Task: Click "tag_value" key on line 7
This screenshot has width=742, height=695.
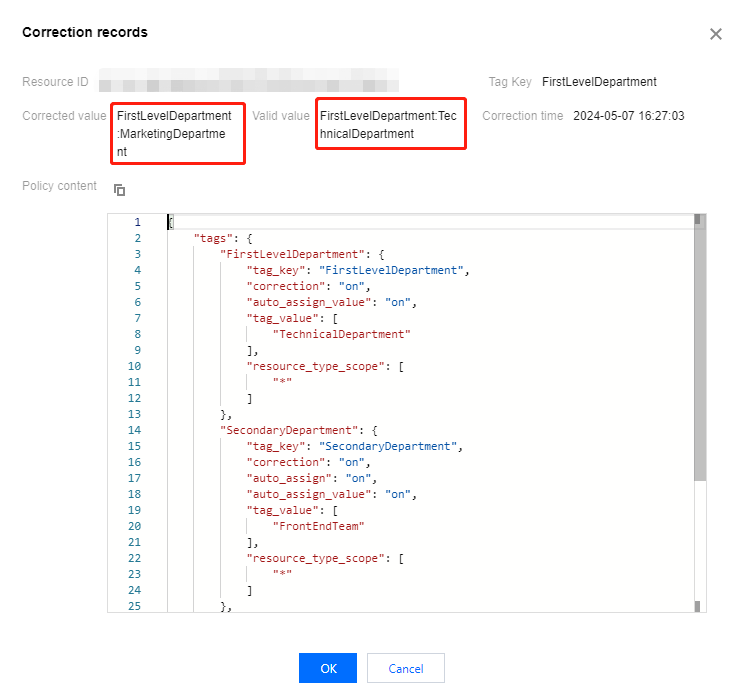Action: pos(283,318)
